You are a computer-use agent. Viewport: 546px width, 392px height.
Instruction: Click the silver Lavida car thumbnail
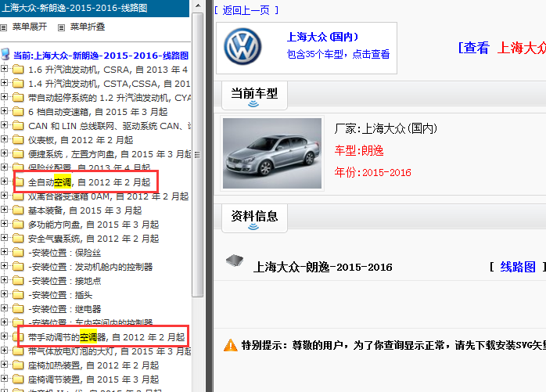pyautogui.click(x=272, y=153)
